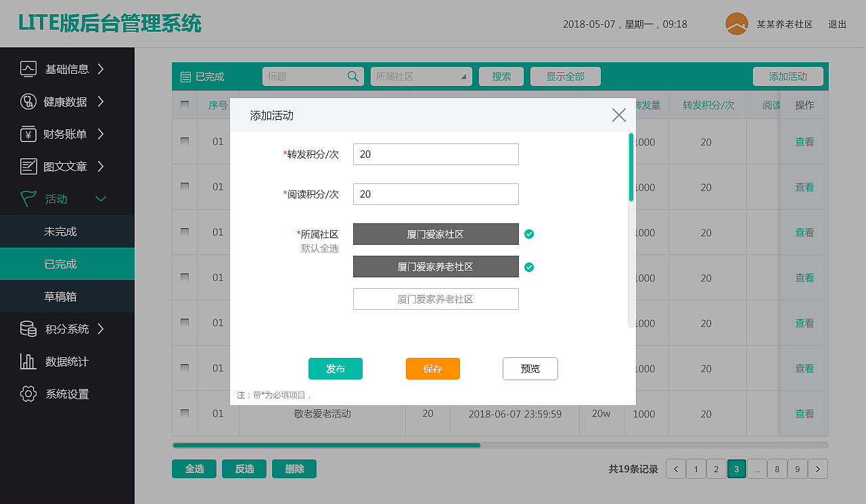Select the 活动 flag icon
Viewport: 866px width, 504px height.
coord(27,199)
